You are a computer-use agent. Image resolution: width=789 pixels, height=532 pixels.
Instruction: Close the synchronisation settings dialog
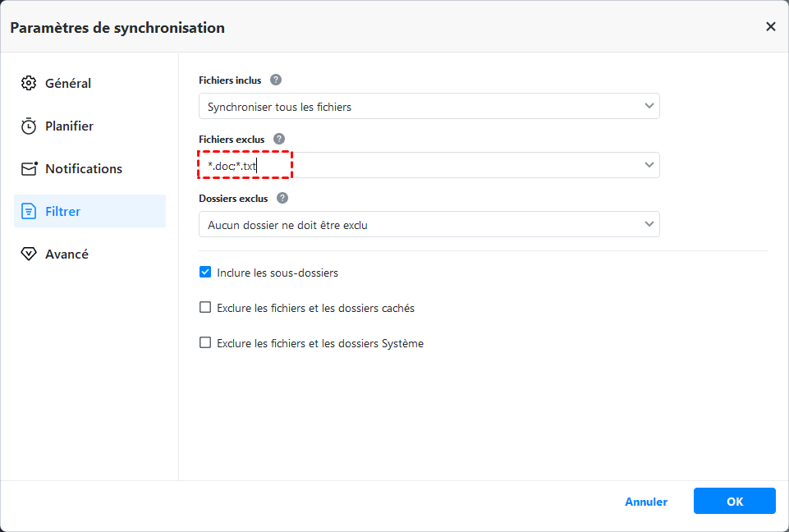(770, 27)
